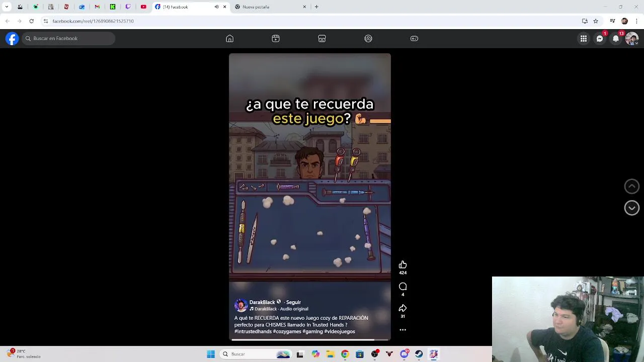Switch to the pinned Gmail tab
Screen dimensions: 644x362
click(97, 7)
